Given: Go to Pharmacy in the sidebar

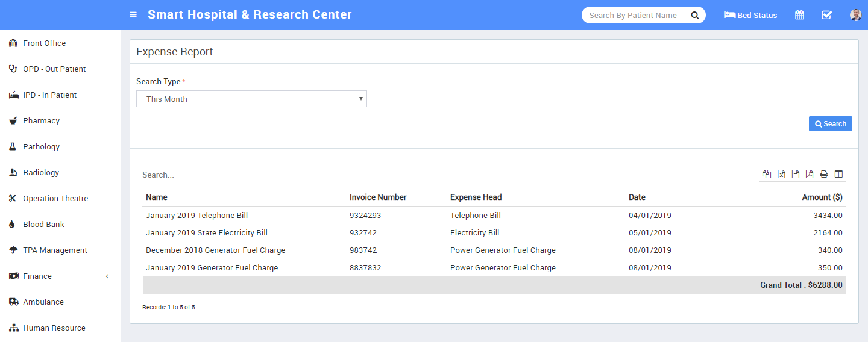Looking at the screenshot, I should coord(41,120).
